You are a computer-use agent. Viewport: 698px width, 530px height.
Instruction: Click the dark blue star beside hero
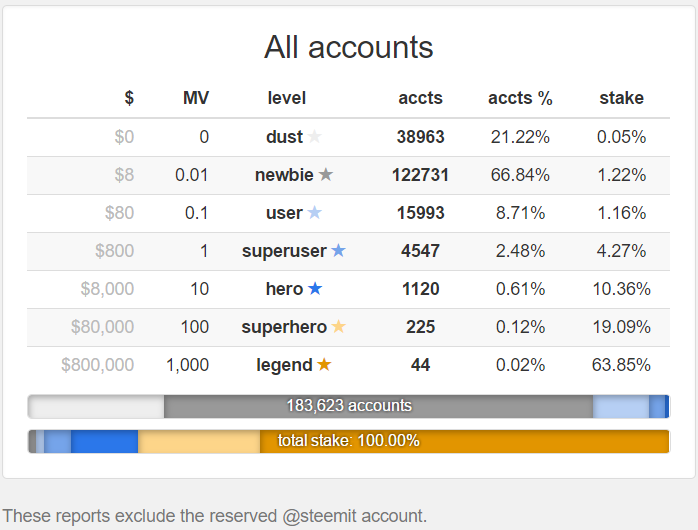click(315, 289)
